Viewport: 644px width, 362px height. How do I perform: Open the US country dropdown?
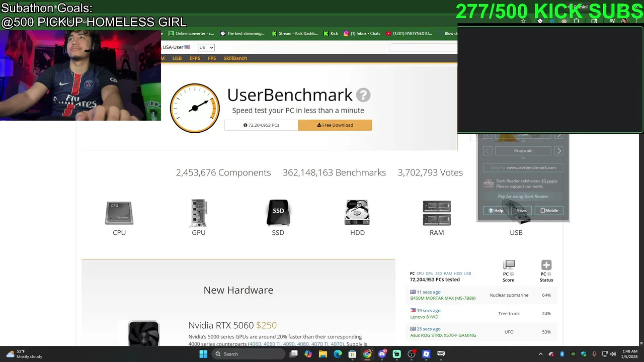206,47
